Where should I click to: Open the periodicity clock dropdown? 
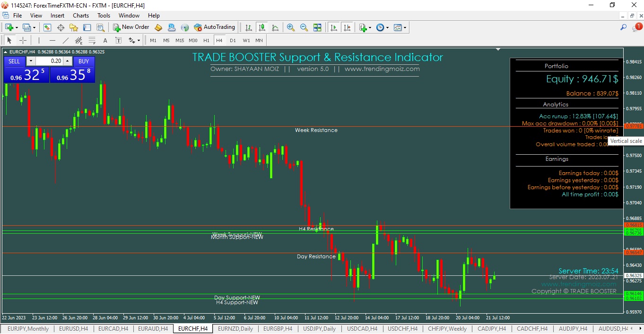pyautogui.click(x=383, y=27)
